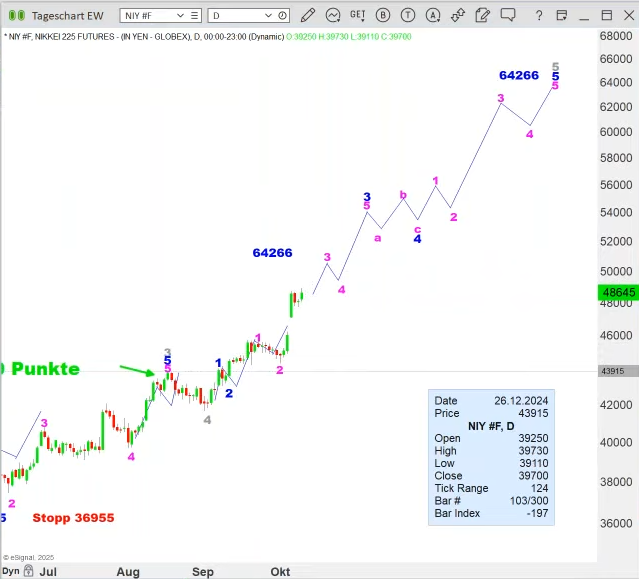Toggle the lock icon beside Dyn
The image size is (639, 579).
tap(26, 571)
